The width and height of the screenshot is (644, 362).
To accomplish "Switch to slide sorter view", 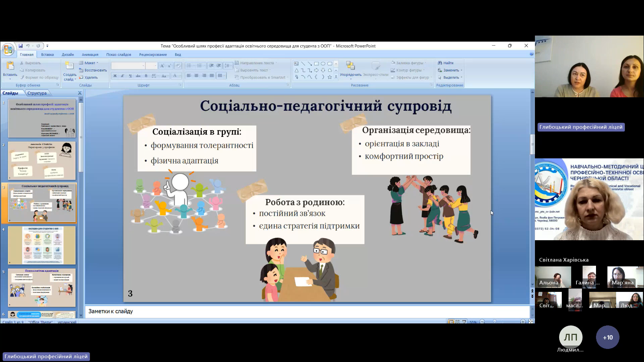I will [x=457, y=322].
